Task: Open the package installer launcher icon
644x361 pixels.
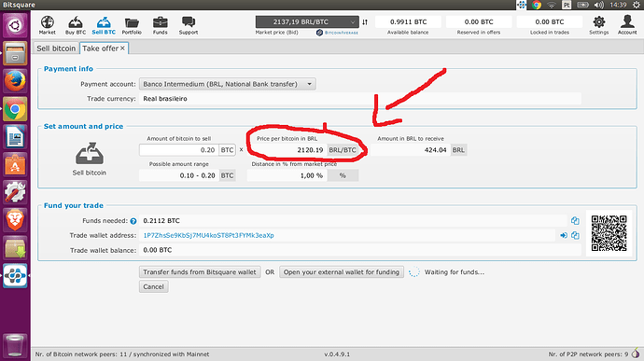Action: pos(15,248)
